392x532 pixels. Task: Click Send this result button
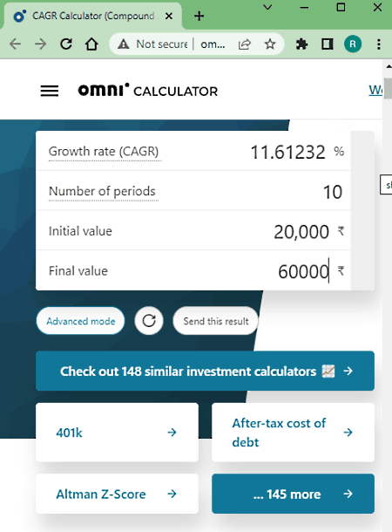point(216,321)
